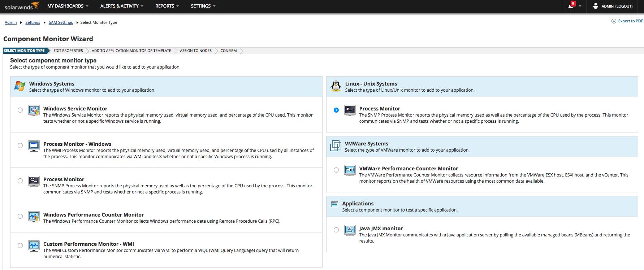Click the VMWare Performance Counter Monitor icon

pos(350,170)
